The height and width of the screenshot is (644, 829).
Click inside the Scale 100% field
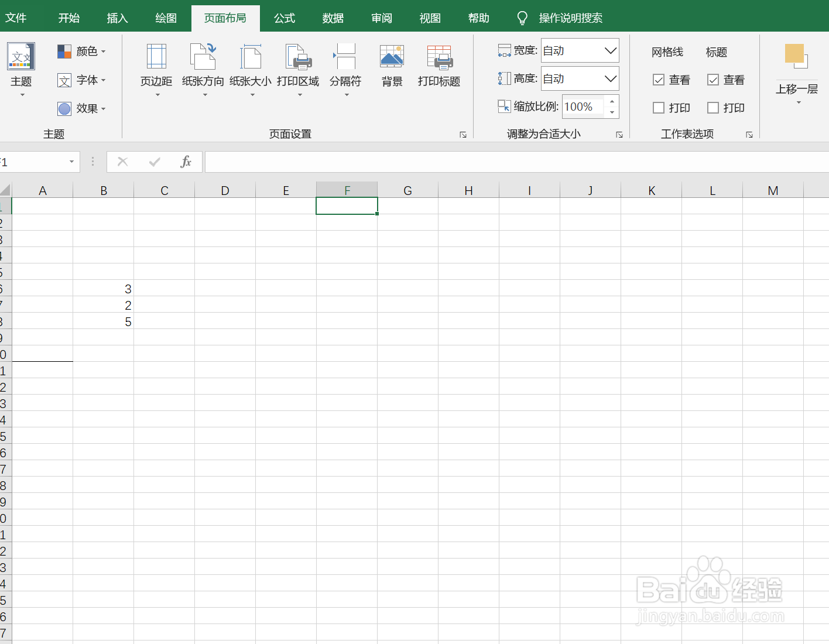(x=583, y=107)
